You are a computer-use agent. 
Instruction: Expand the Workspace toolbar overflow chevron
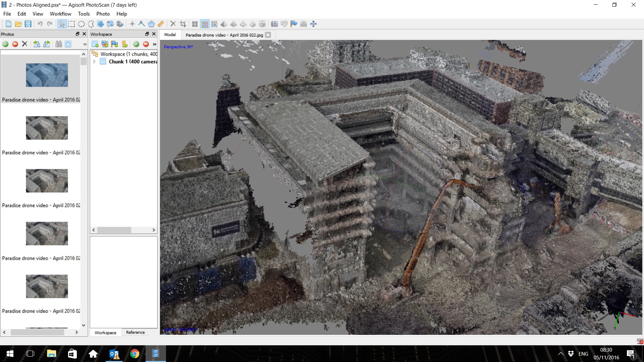click(154, 44)
